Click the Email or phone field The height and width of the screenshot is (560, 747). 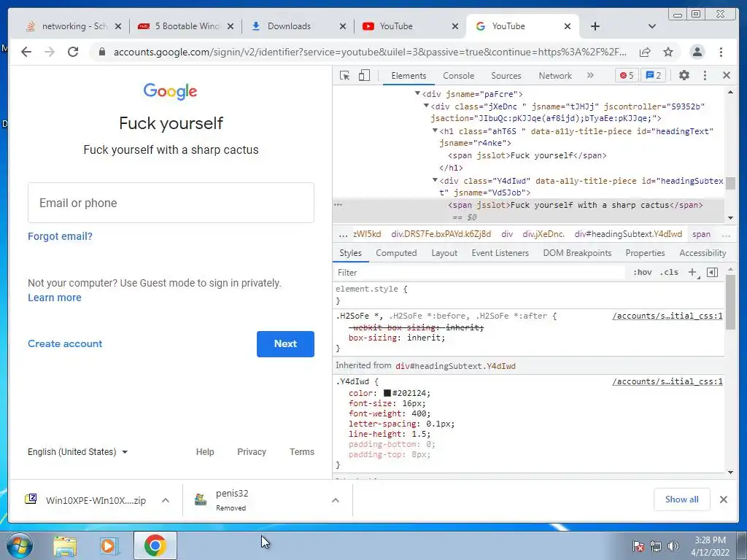pos(171,203)
